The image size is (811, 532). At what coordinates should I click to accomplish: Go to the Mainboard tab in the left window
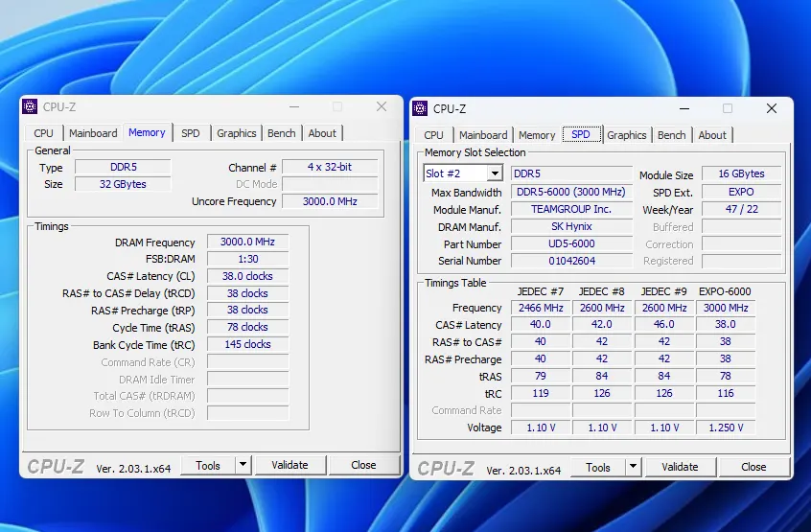click(93, 133)
